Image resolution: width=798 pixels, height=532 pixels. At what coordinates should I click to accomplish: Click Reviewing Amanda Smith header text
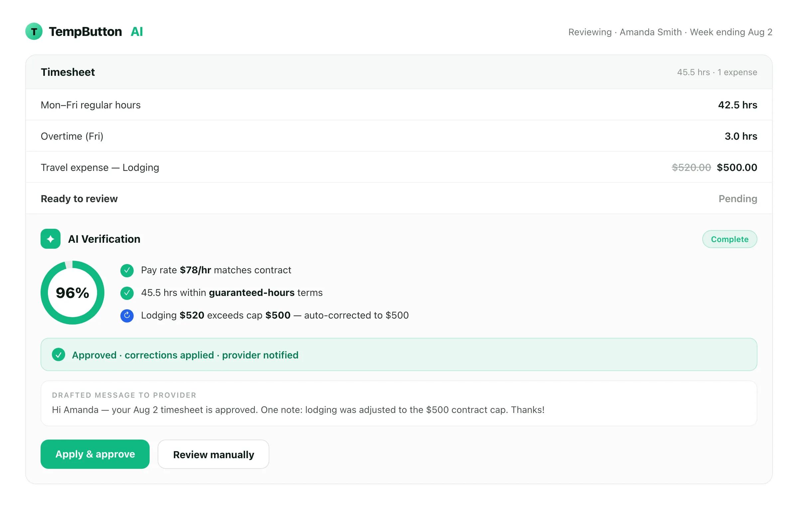pyautogui.click(x=670, y=32)
